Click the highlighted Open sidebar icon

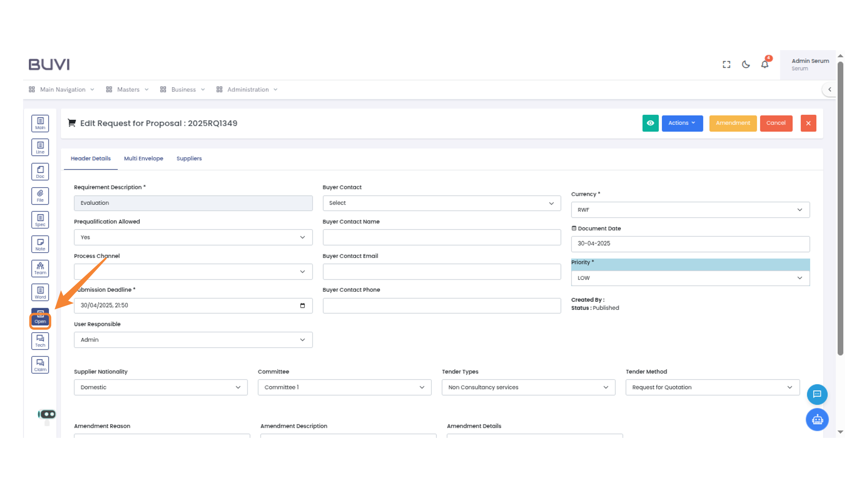coord(40,318)
